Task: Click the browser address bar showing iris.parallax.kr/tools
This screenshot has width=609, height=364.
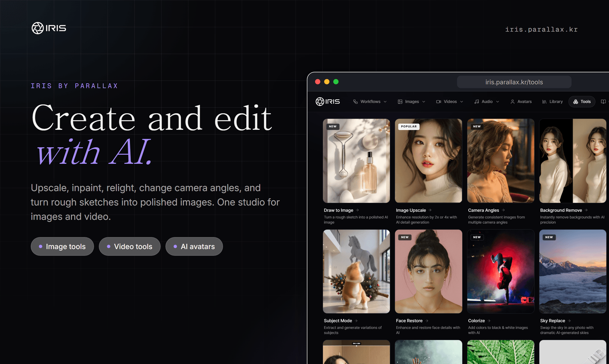Action: (514, 82)
